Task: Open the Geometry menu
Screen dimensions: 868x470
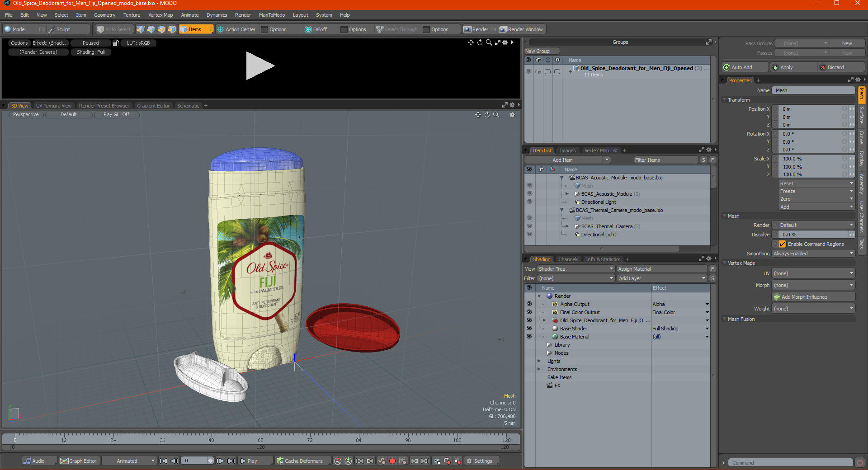Action: (104, 15)
